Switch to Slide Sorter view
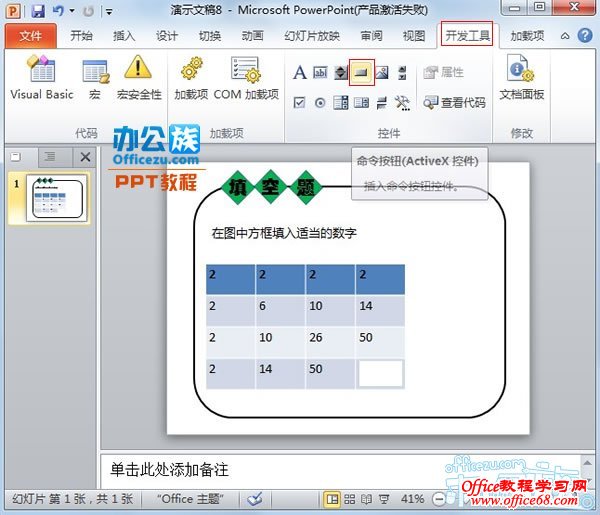 pyautogui.click(x=349, y=499)
